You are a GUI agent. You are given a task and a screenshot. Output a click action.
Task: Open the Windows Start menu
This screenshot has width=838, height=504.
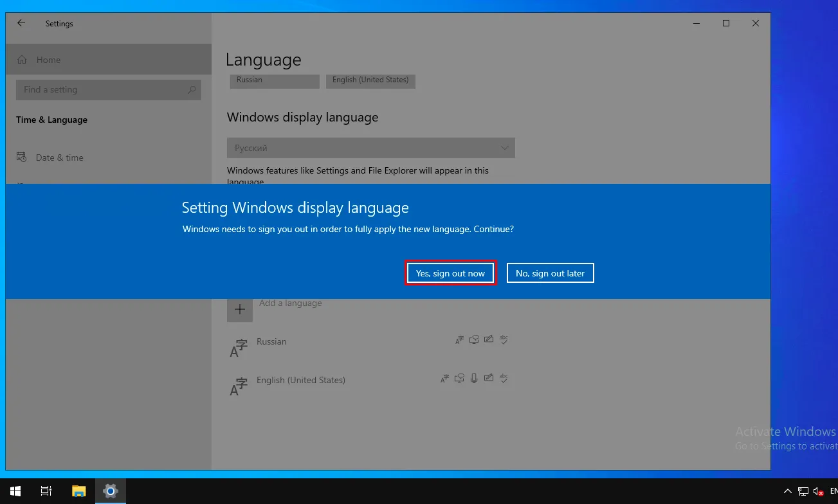pyautogui.click(x=15, y=491)
